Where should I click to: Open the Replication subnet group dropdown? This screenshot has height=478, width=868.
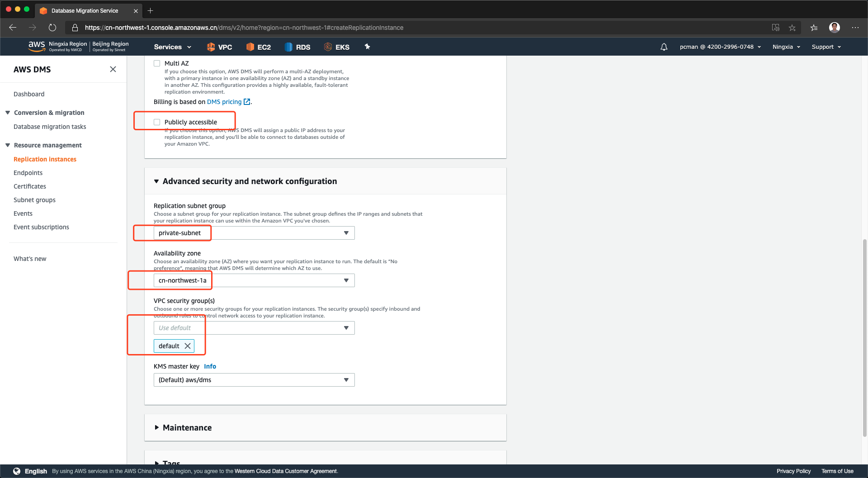254,233
